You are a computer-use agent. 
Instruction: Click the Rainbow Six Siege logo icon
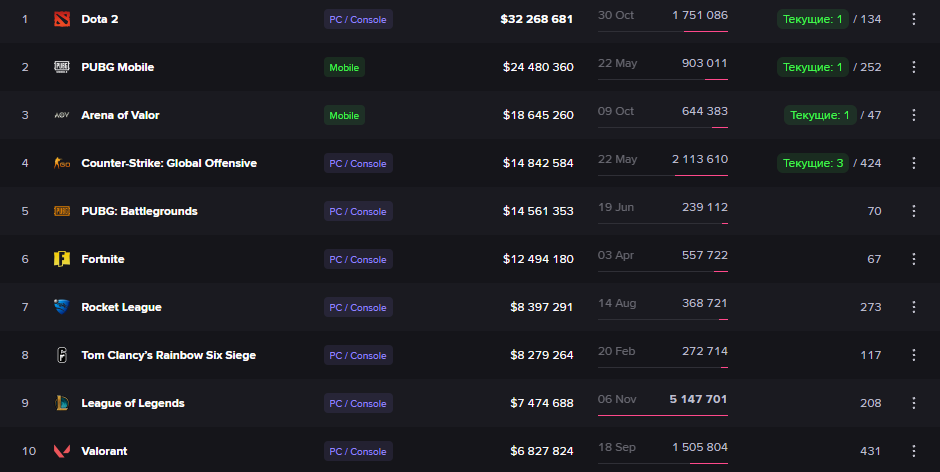click(x=62, y=355)
